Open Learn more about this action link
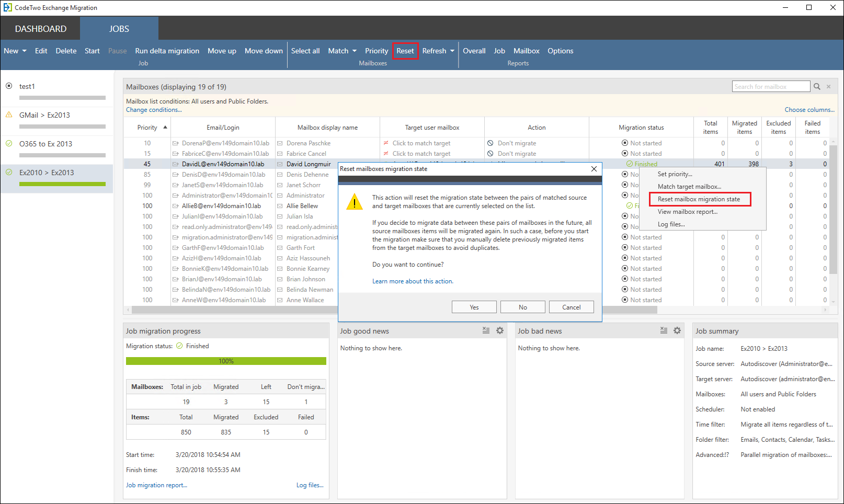This screenshot has height=504, width=844. coord(413,281)
